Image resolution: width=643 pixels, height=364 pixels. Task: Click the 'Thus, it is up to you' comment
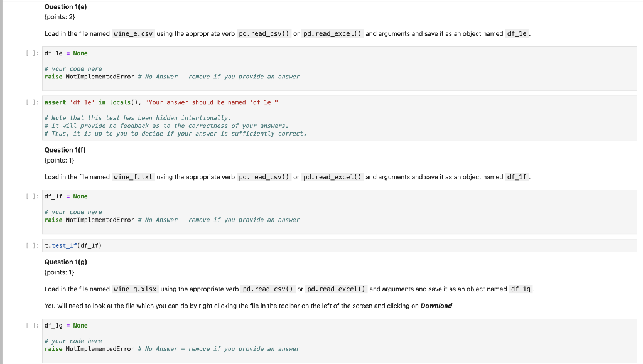175,134
